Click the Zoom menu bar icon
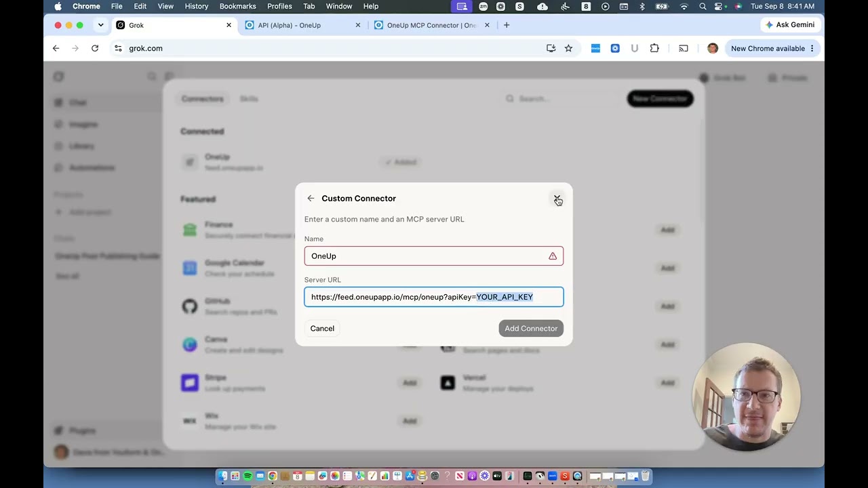This screenshot has height=488, width=868. coord(483,6)
